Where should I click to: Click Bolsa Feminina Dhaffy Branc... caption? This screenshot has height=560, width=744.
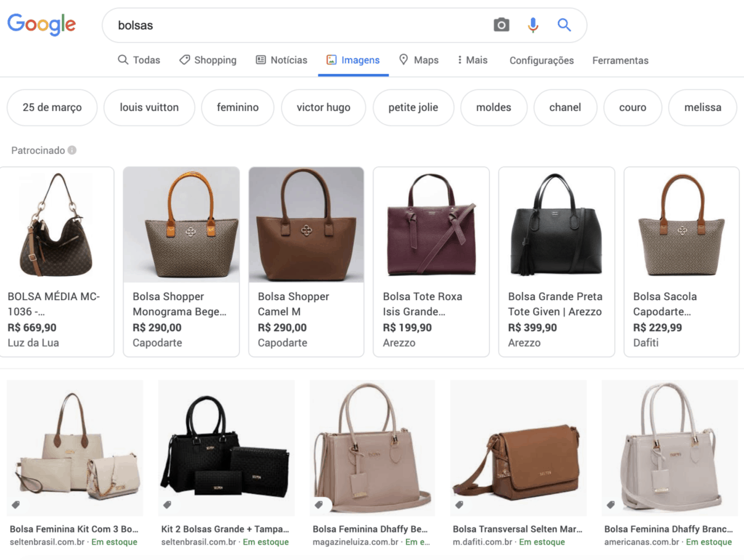point(668,529)
